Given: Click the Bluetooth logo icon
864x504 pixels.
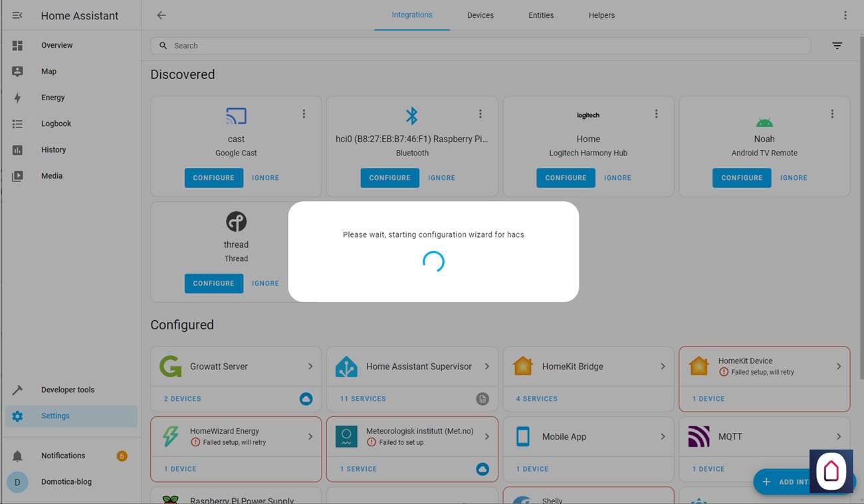Looking at the screenshot, I should tap(412, 116).
